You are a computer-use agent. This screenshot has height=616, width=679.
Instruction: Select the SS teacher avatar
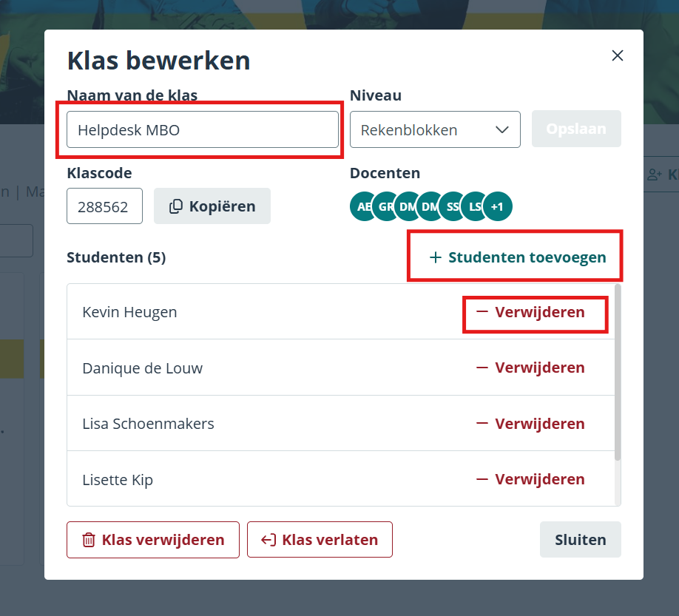pyautogui.click(x=453, y=206)
